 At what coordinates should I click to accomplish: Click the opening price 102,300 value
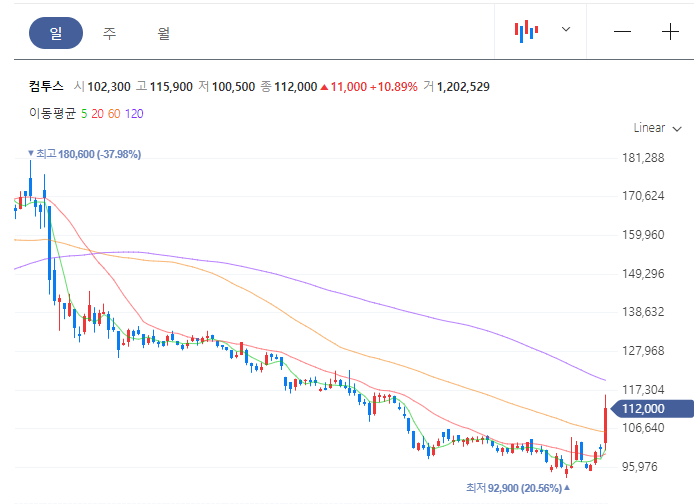click(109, 87)
